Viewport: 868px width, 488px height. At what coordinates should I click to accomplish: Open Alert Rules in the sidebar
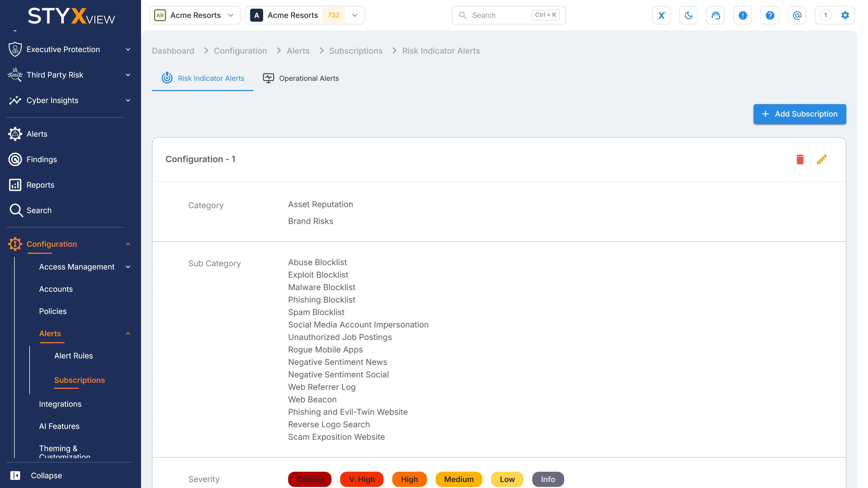click(74, 356)
